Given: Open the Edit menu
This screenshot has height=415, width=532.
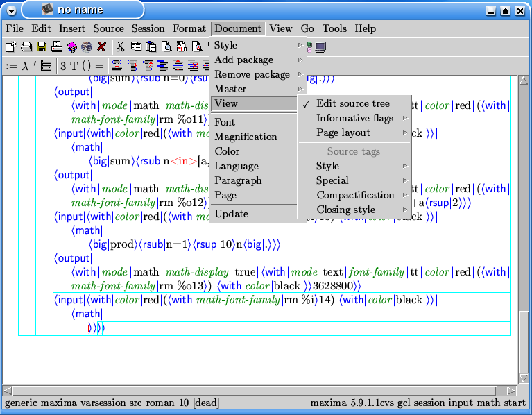Looking at the screenshot, I should coord(42,28).
